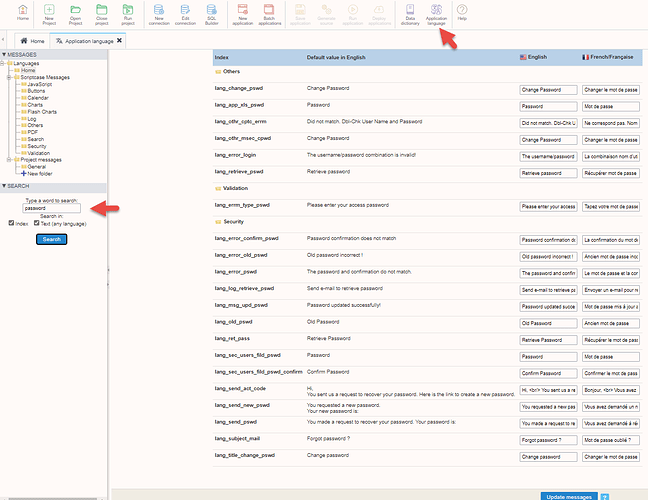Click the Run project icon

point(128,14)
